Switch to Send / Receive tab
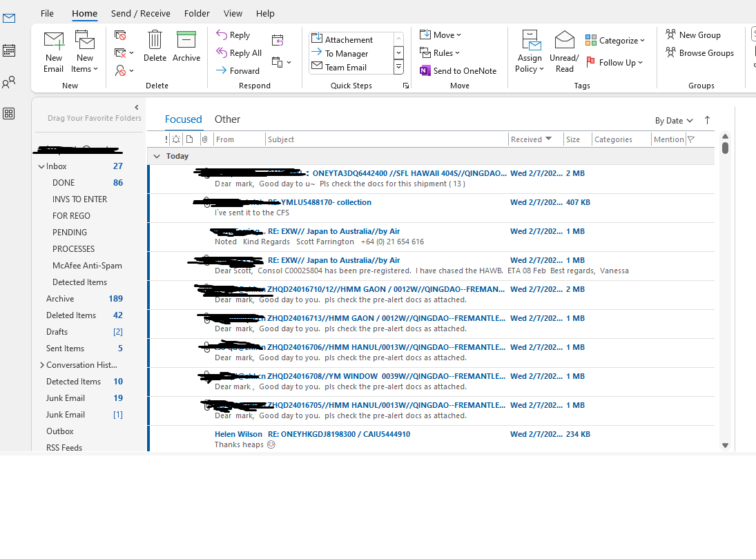The image size is (756, 559). click(140, 14)
